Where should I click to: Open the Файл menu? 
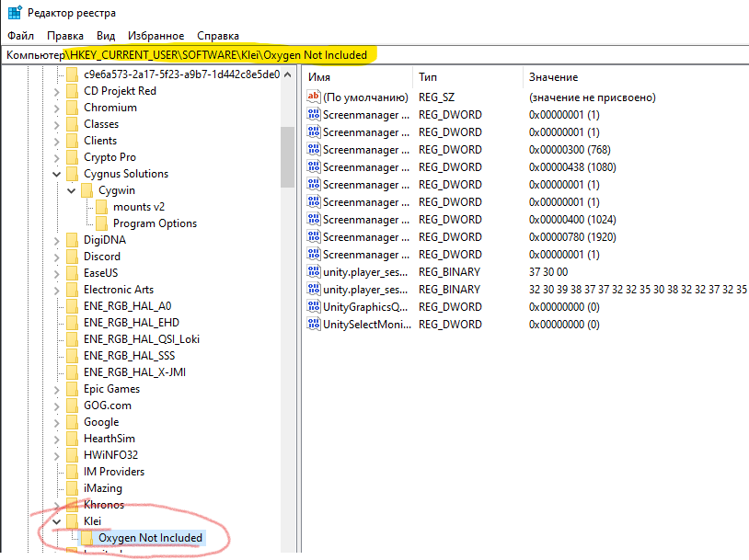pos(20,36)
